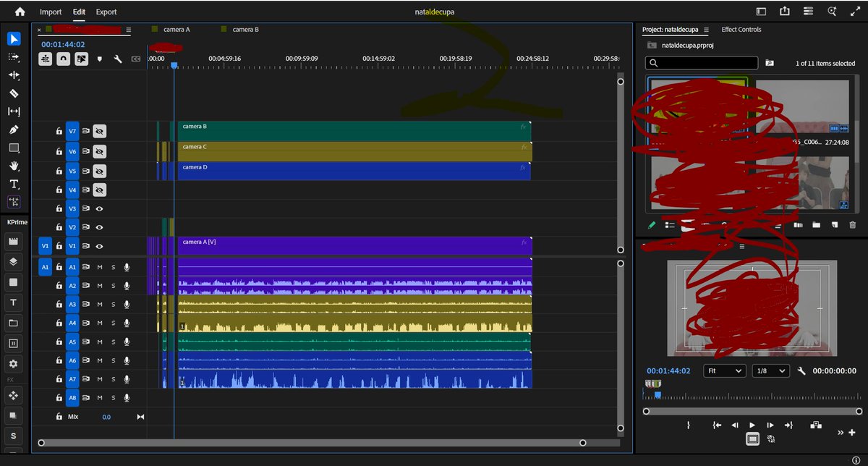This screenshot has width=868, height=466.
Task: Step back one frame
Action: (735, 425)
